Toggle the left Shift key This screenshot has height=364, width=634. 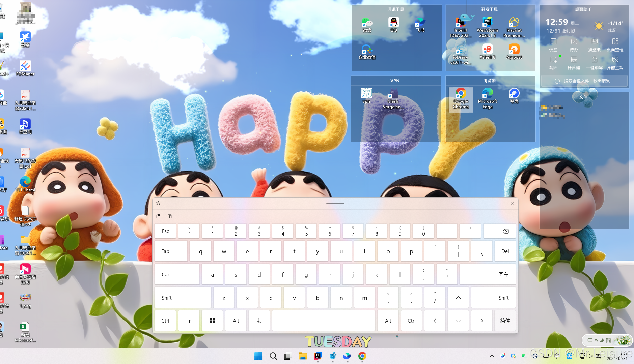click(x=183, y=298)
